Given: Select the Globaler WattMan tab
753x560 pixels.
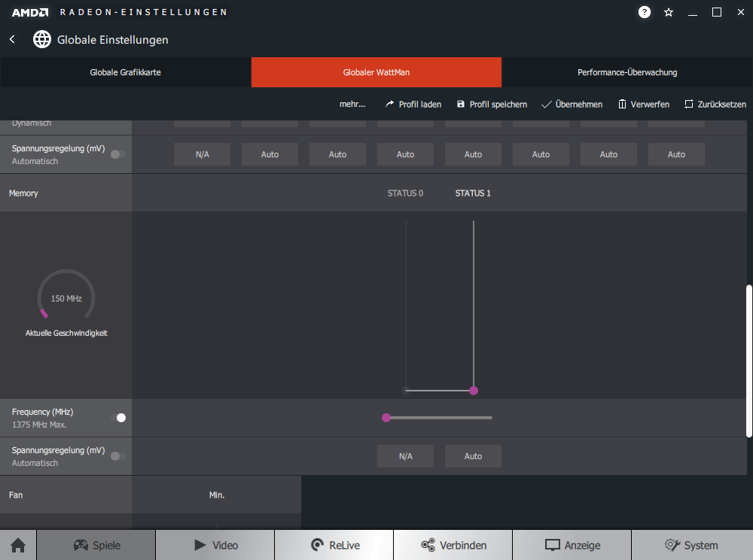Looking at the screenshot, I should coord(376,72).
